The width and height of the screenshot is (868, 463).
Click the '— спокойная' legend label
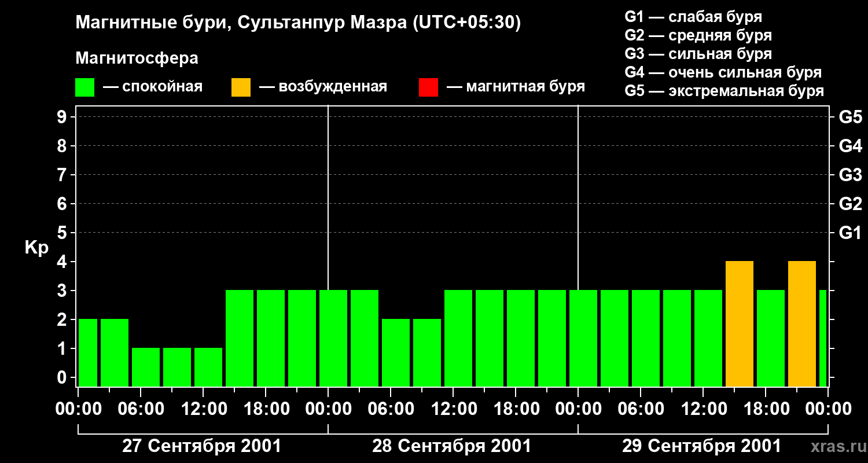pyautogui.click(x=153, y=87)
